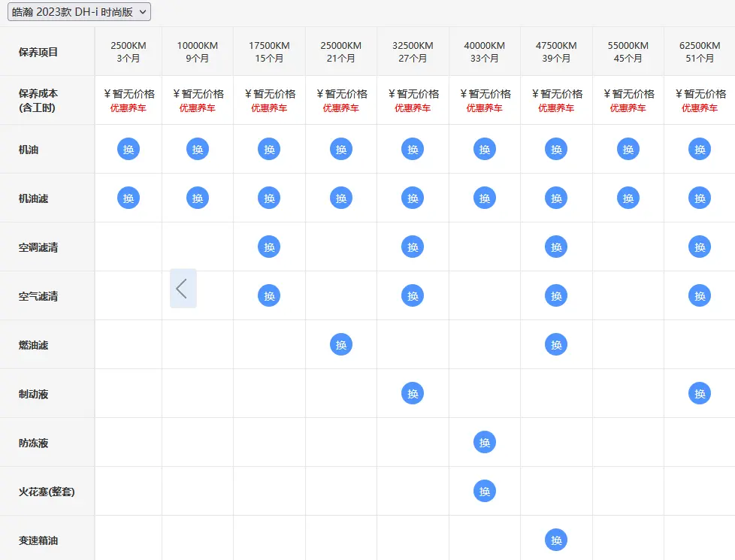Screen dimensions: 735x560
Task: Click the 燃油滤 换 icon under 47500KM
Action: (x=556, y=345)
